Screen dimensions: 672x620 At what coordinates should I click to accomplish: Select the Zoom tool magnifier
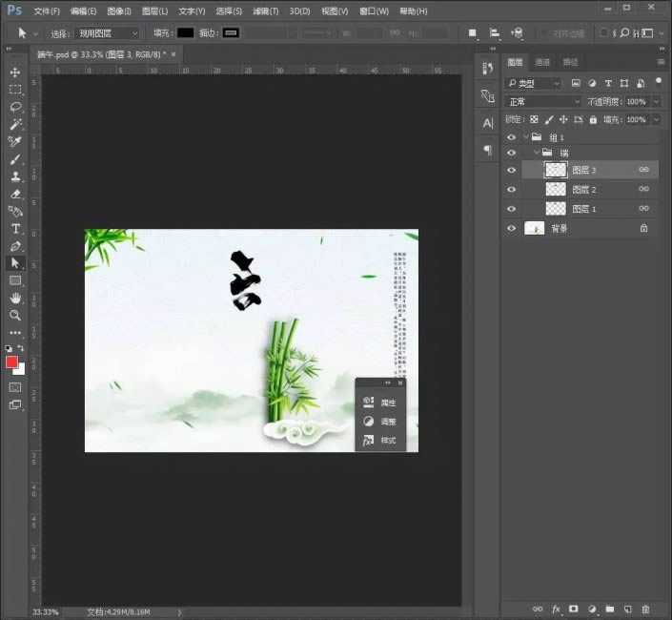point(15,315)
